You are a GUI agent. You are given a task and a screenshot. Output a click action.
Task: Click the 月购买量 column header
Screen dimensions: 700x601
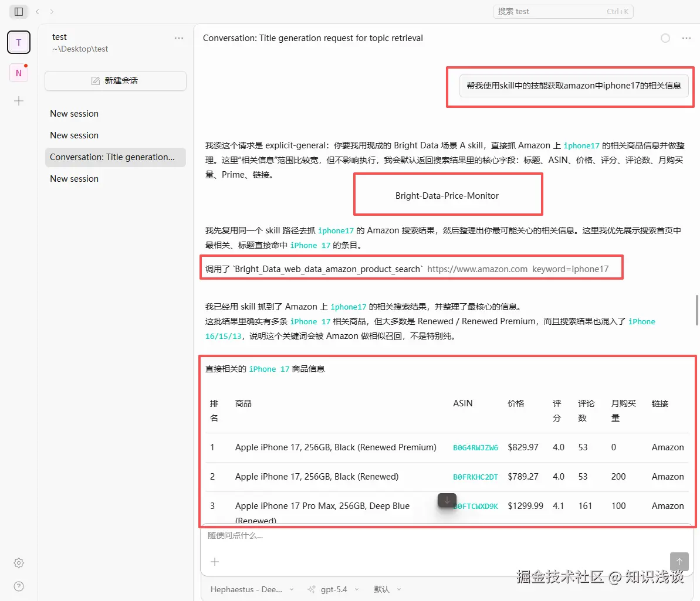click(x=623, y=410)
